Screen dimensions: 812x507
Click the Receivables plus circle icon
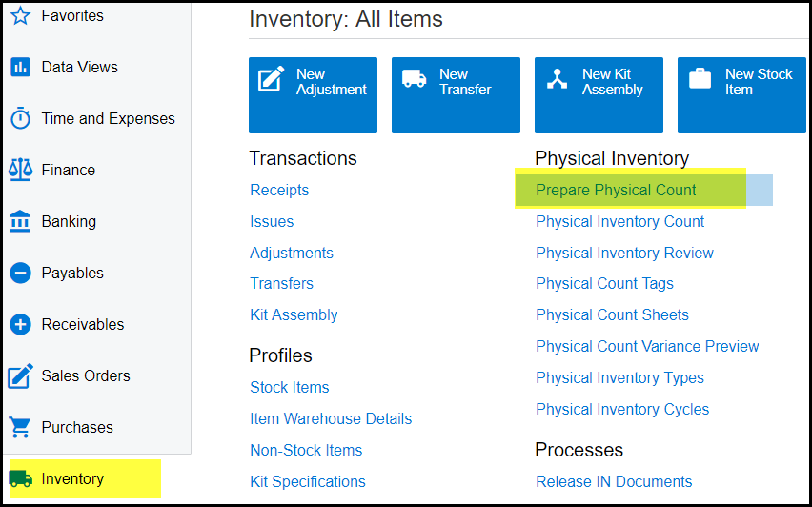20,325
